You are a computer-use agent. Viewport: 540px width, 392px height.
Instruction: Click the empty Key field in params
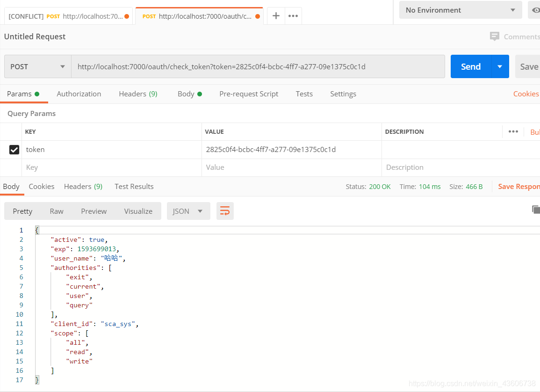click(x=111, y=167)
